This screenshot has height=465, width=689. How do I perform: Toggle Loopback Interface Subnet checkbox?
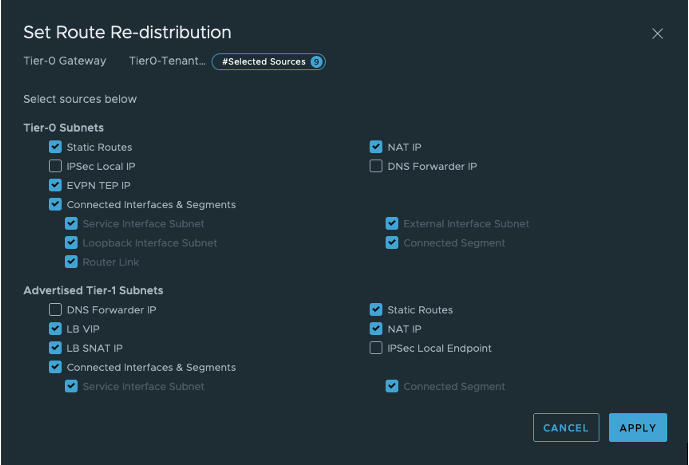point(72,243)
